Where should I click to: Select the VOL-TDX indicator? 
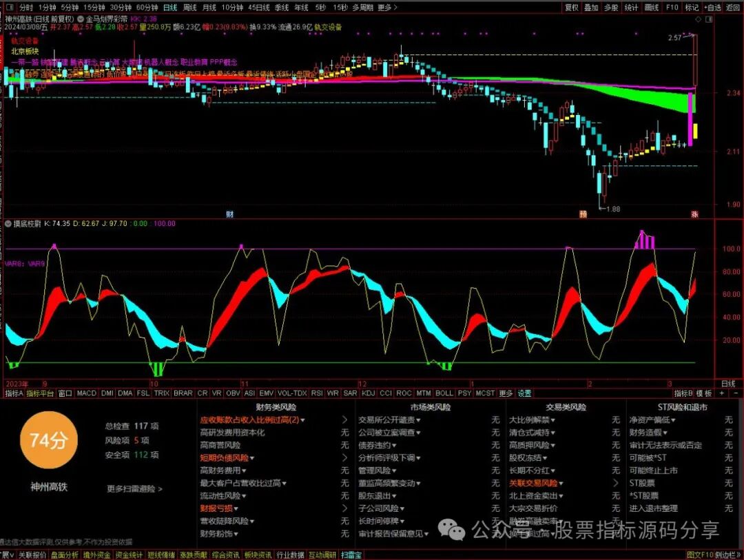pos(292,393)
